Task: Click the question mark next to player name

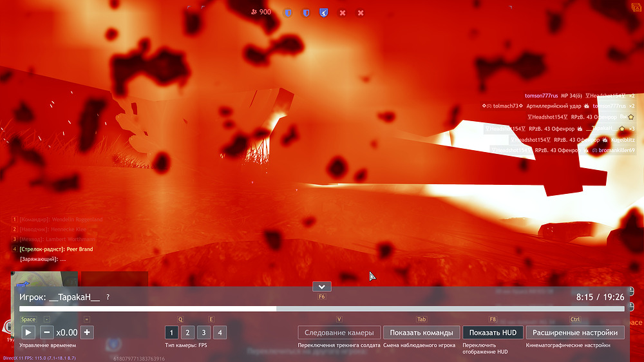Action: [x=108, y=297]
